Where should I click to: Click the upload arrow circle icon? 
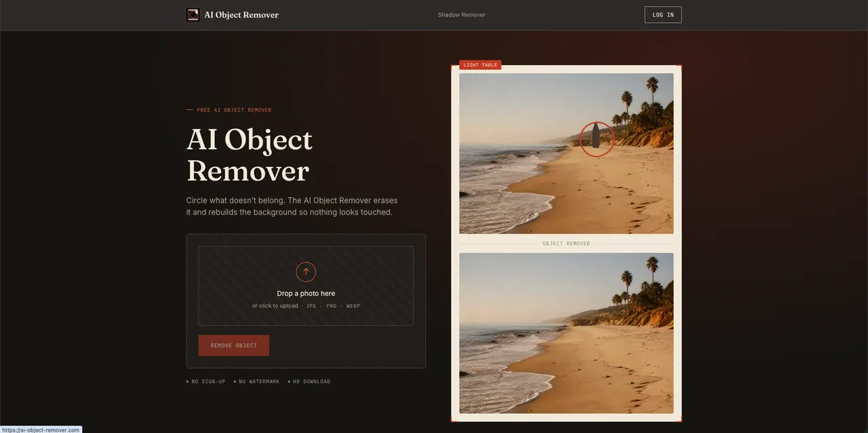coord(306,271)
